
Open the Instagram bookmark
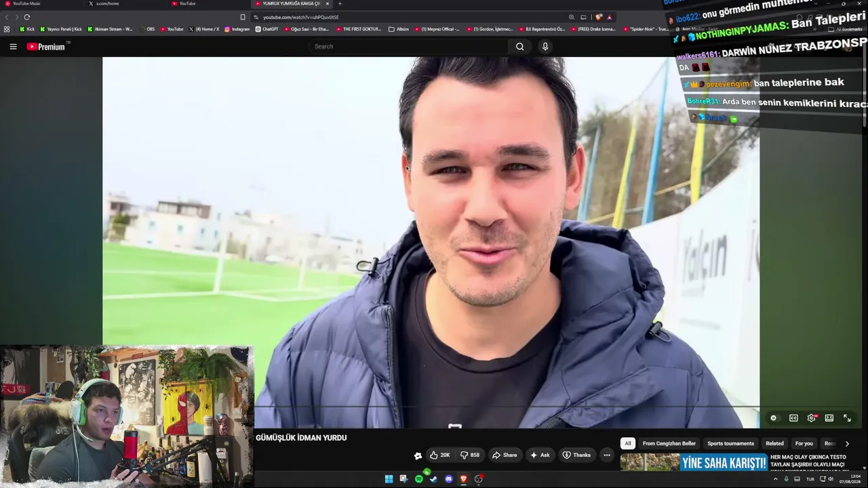[237, 29]
